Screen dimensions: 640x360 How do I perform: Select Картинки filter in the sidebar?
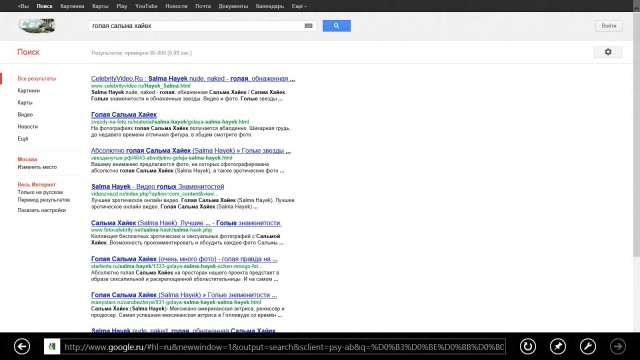29,91
